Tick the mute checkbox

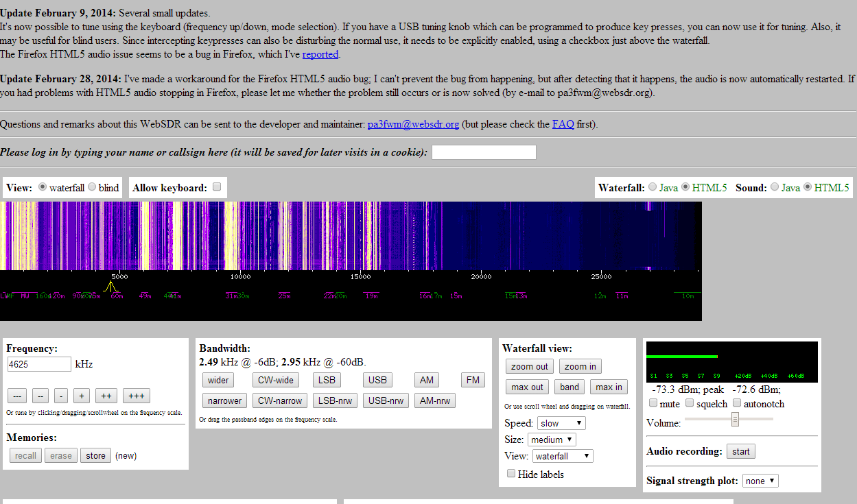click(653, 403)
